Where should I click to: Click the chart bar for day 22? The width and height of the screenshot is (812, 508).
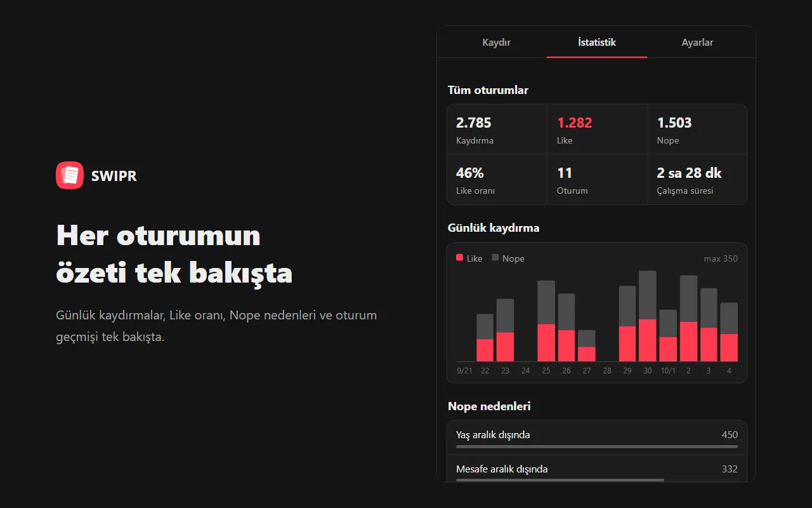tap(485, 338)
